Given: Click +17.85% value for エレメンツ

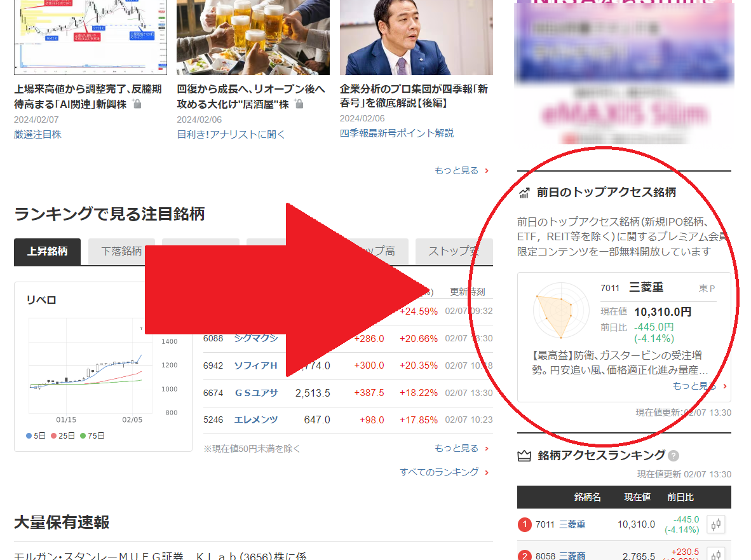Looking at the screenshot, I should tap(419, 420).
